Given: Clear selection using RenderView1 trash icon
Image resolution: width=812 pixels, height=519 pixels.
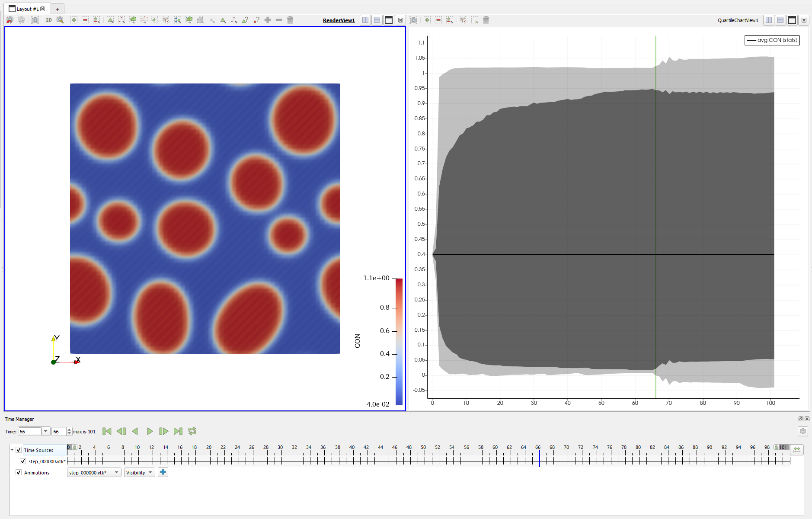Looking at the screenshot, I should point(290,20).
